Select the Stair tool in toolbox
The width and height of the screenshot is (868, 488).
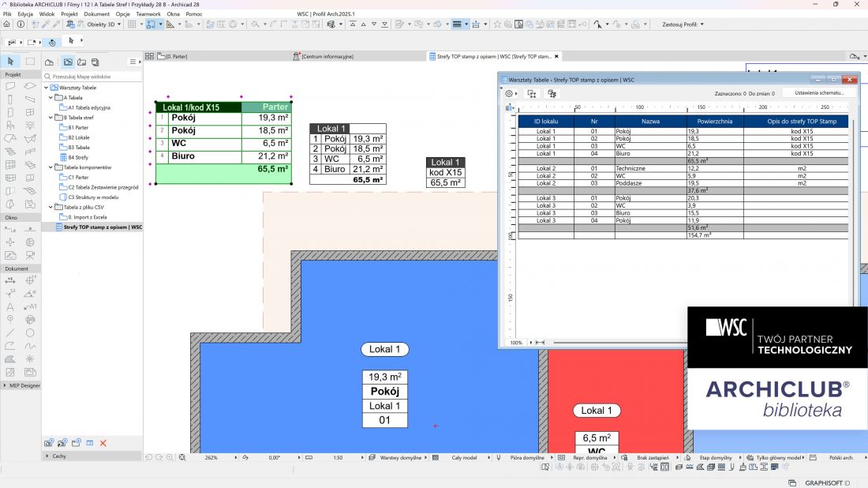click(10, 152)
